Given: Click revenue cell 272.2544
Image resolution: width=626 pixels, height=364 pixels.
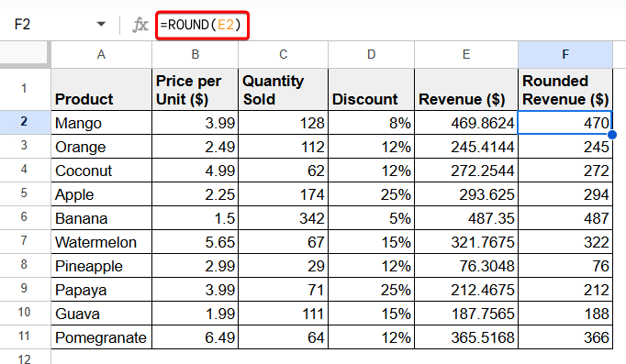Looking at the screenshot, I should (466, 171).
